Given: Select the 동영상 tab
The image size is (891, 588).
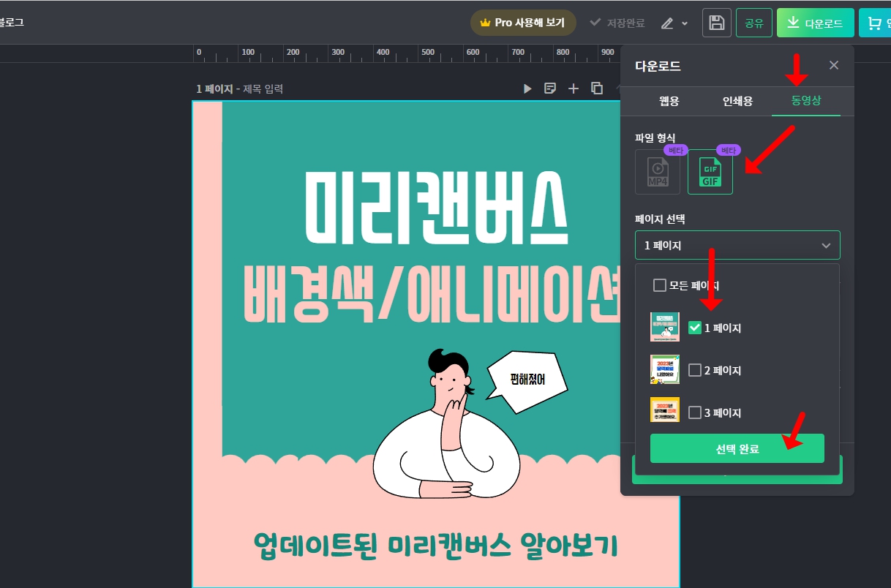Looking at the screenshot, I should [x=806, y=101].
